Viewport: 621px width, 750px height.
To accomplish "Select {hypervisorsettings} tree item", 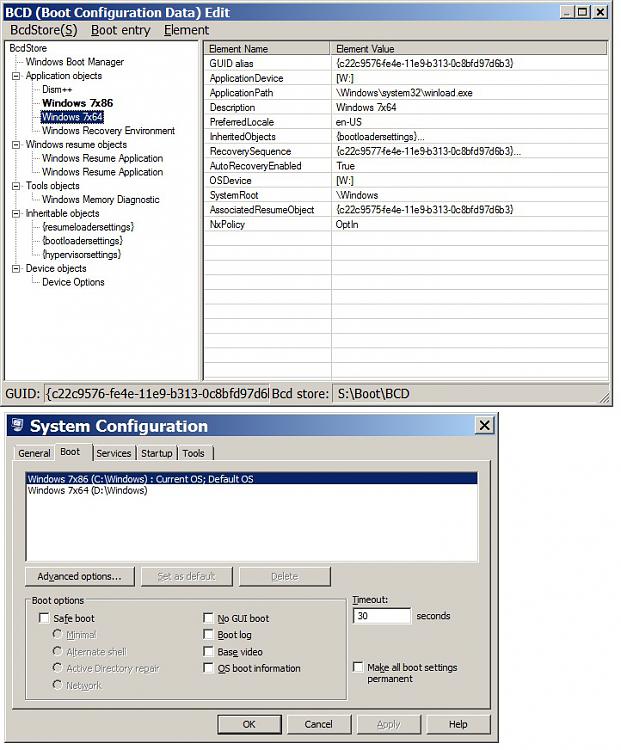I will coord(81,254).
